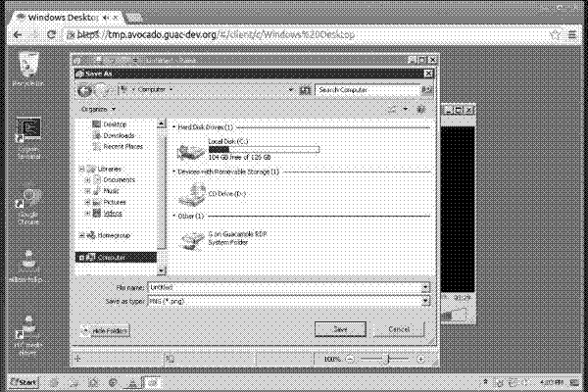588x392 pixels.
Task: Select Desktop in the navigation pane
Action: (115, 124)
